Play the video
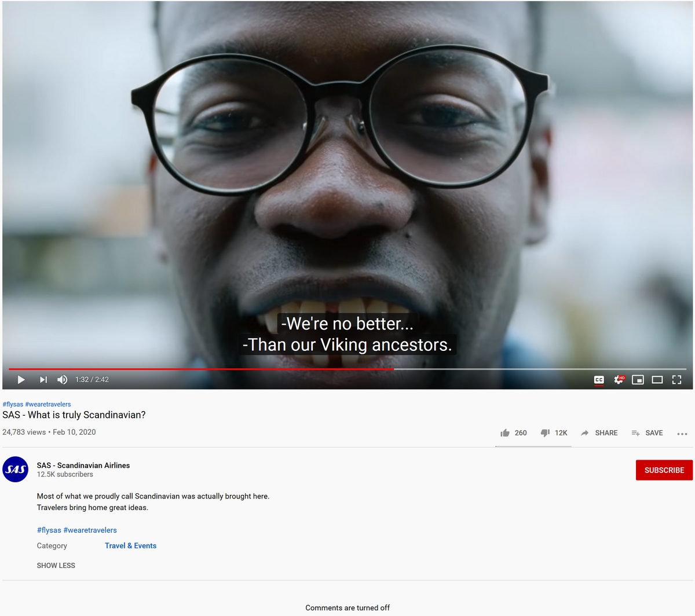This screenshot has height=616, width=695. (21, 380)
